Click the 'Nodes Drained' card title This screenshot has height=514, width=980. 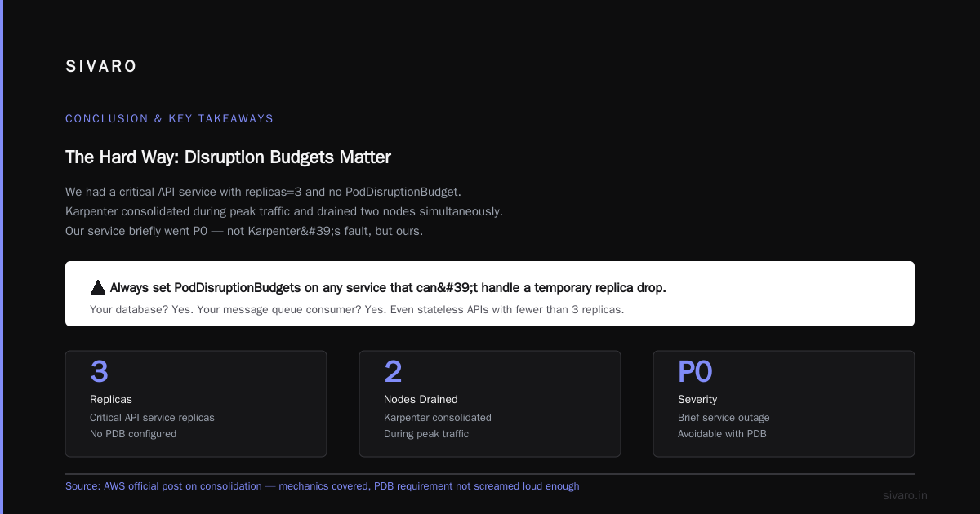click(x=421, y=399)
